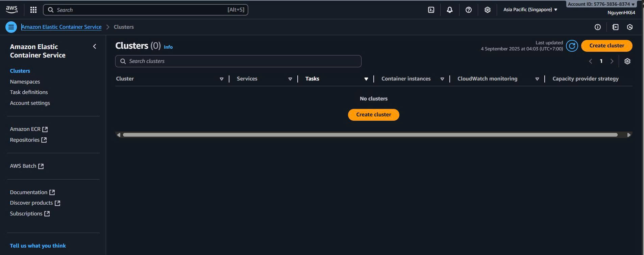Click the AWS Batch external link icon
This screenshot has height=255, width=644.
pos(41,166)
